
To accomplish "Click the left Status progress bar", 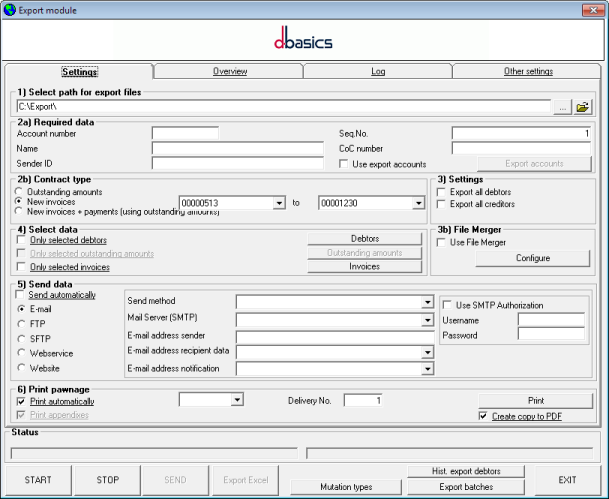I will (x=154, y=453).
